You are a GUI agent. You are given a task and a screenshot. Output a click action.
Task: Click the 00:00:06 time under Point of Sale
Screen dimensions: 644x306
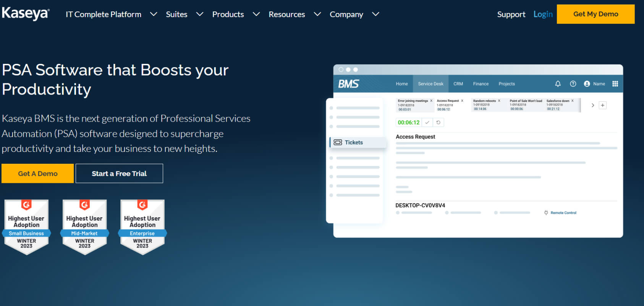[517, 109]
